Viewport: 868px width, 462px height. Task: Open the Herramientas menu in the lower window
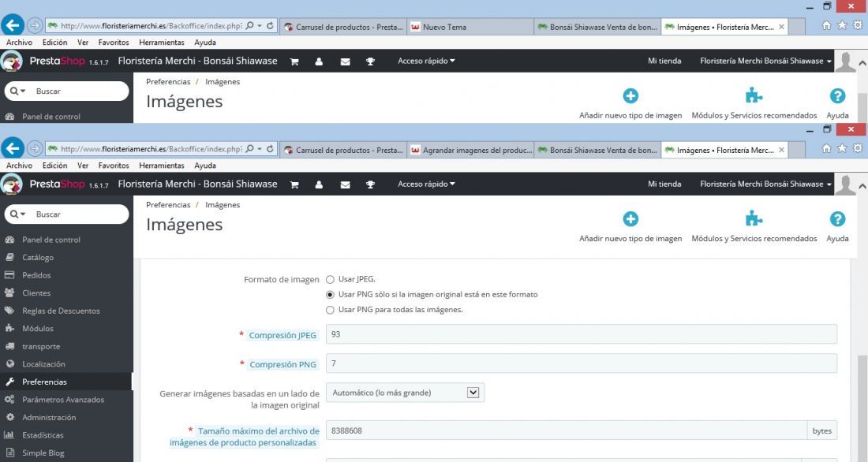coord(162,166)
